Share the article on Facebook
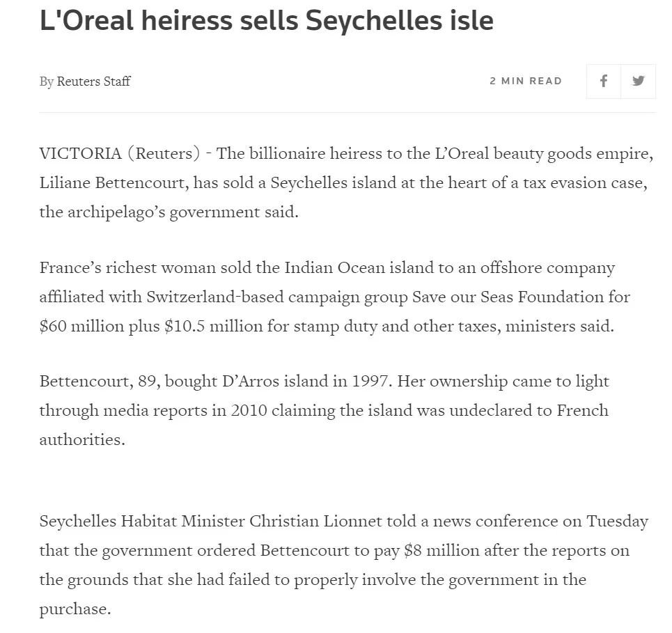Viewport: 672px width, 633px height. tap(604, 81)
